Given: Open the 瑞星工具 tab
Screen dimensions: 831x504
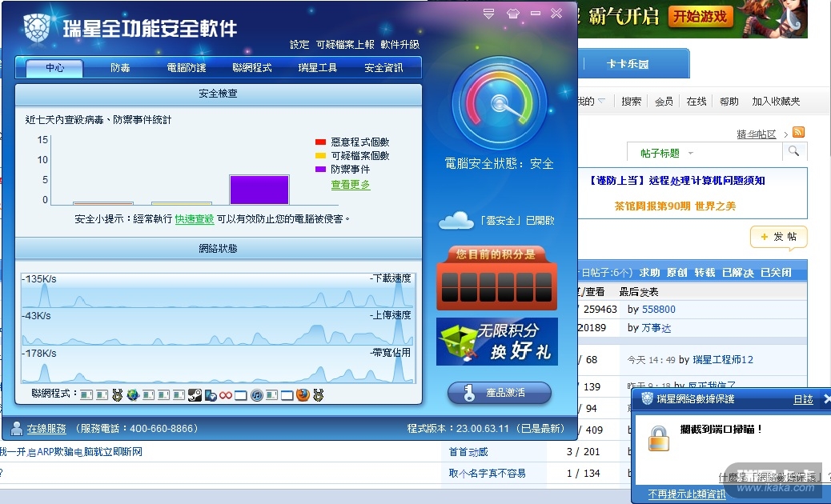Looking at the screenshot, I should [x=318, y=68].
